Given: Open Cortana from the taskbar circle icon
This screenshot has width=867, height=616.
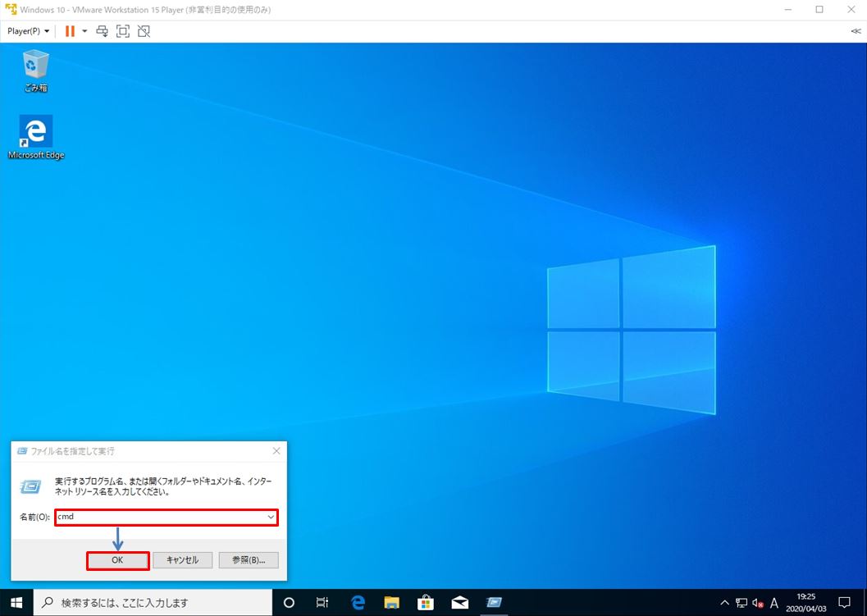Looking at the screenshot, I should coord(289,603).
